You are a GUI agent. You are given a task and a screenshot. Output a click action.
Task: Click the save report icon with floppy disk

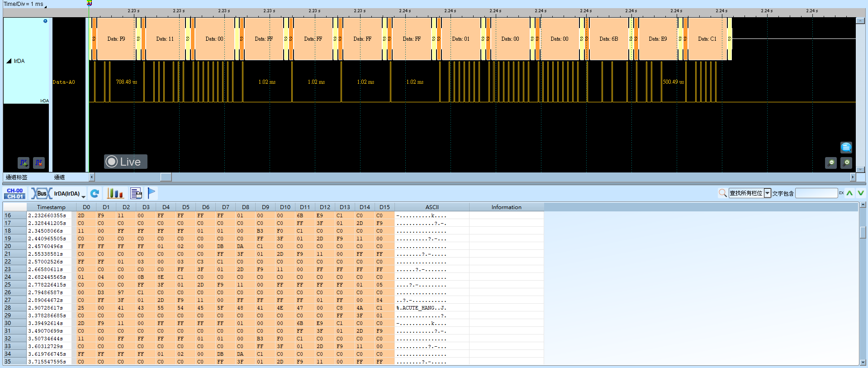click(136, 194)
